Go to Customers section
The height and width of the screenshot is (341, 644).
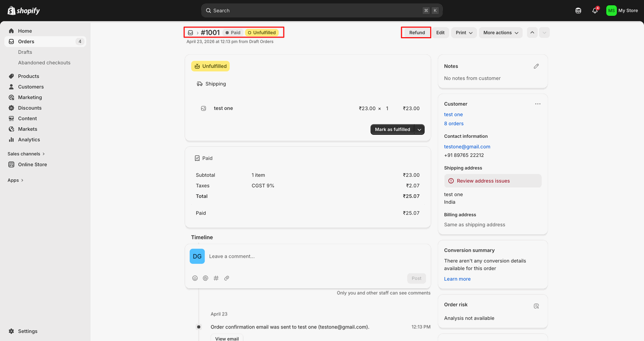(45, 87)
